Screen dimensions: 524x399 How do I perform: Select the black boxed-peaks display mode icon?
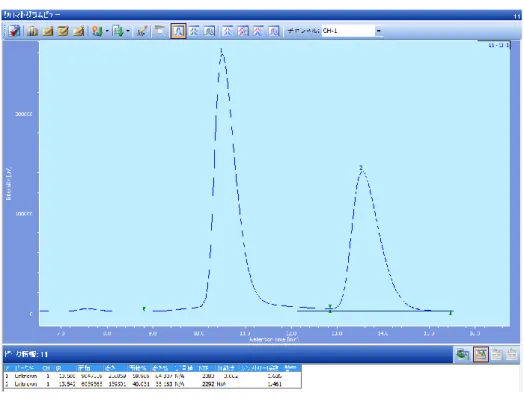(209, 31)
